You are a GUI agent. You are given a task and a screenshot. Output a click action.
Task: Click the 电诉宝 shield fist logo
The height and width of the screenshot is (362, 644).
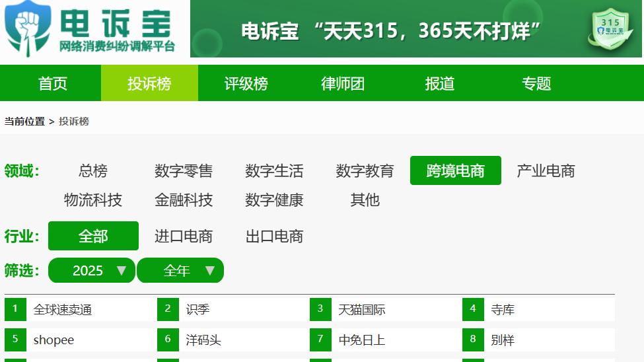pyautogui.click(x=28, y=29)
